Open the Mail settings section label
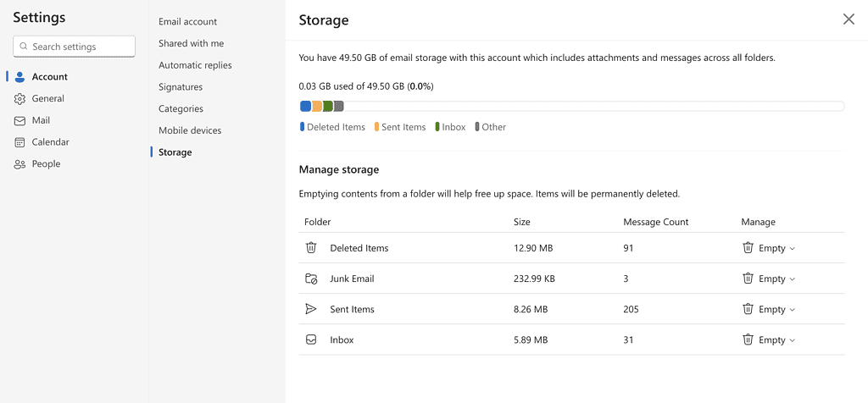868x403 pixels. [x=41, y=120]
